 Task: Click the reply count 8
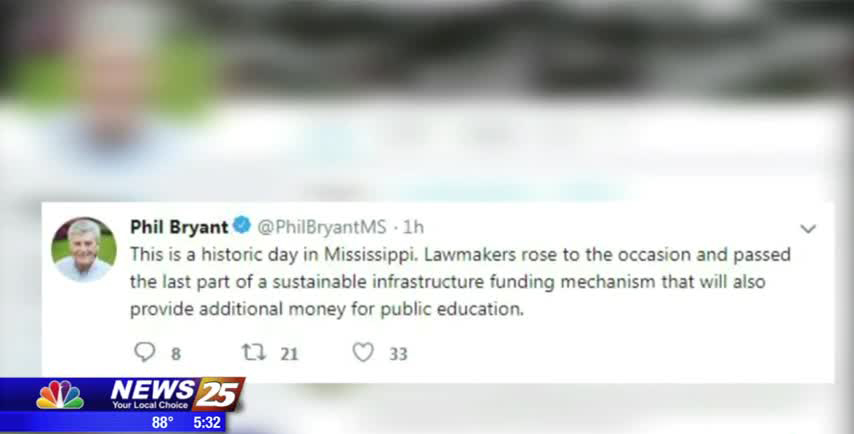[x=175, y=354]
